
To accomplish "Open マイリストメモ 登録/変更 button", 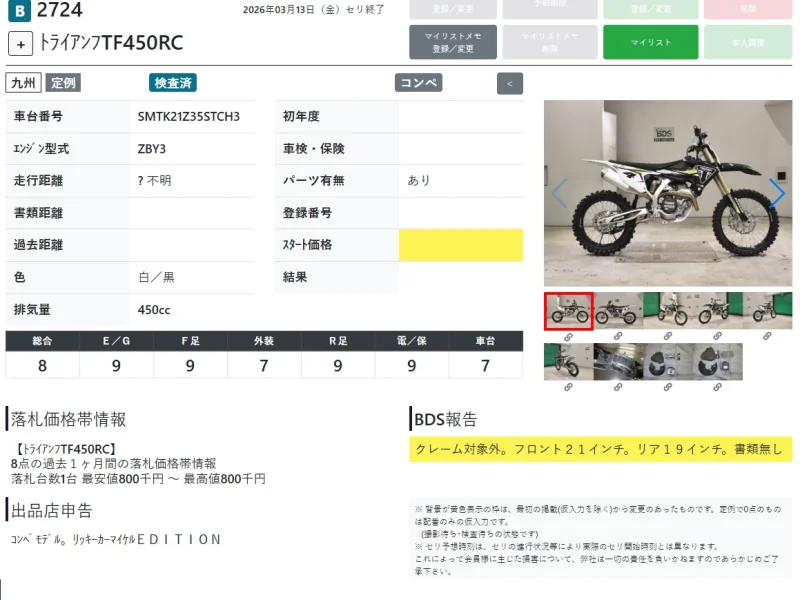I will pos(453,42).
